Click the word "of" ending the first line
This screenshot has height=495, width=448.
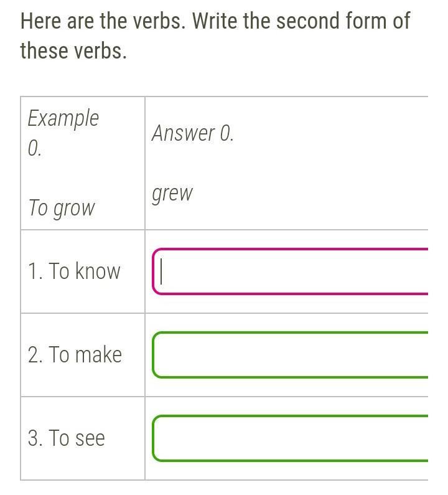(x=401, y=21)
